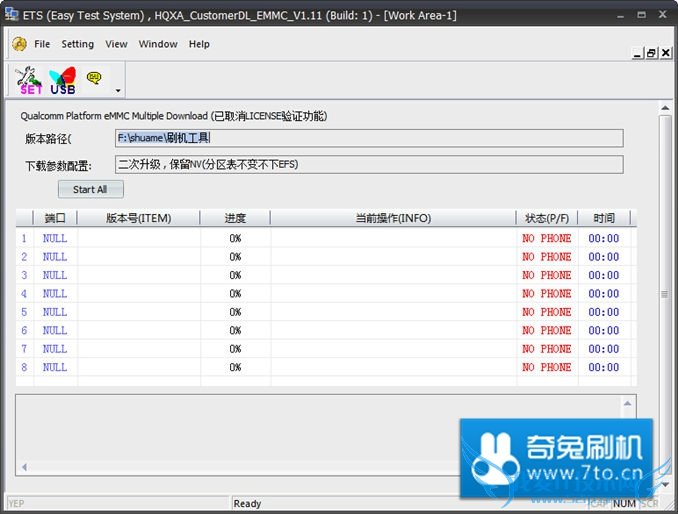
Task: Select NULL port in row 3
Action: (x=55, y=275)
